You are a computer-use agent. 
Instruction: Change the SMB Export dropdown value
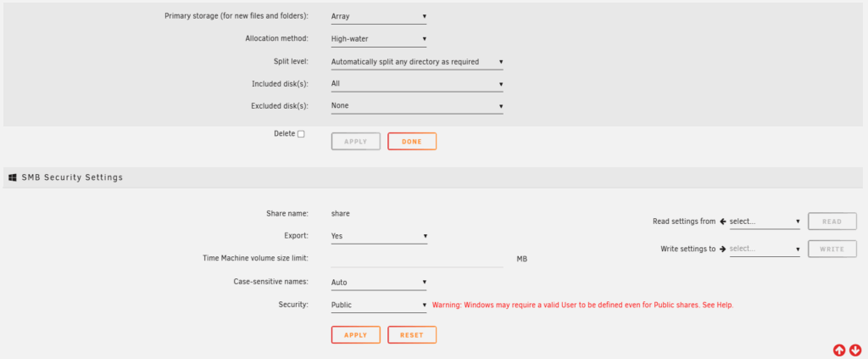pos(379,236)
